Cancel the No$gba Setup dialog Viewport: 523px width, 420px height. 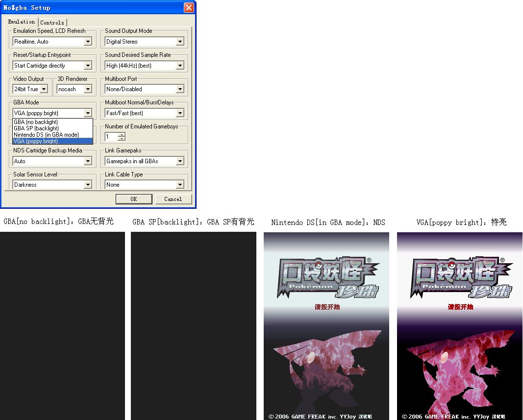(173, 199)
